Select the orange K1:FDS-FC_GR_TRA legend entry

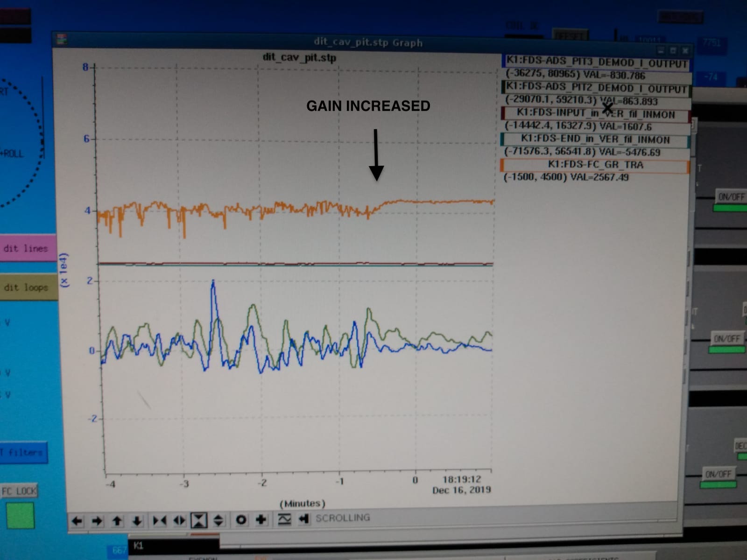595,164
